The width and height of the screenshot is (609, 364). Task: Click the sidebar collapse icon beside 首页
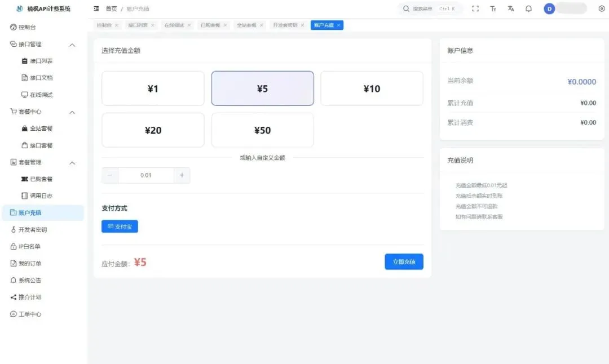(96, 8)
